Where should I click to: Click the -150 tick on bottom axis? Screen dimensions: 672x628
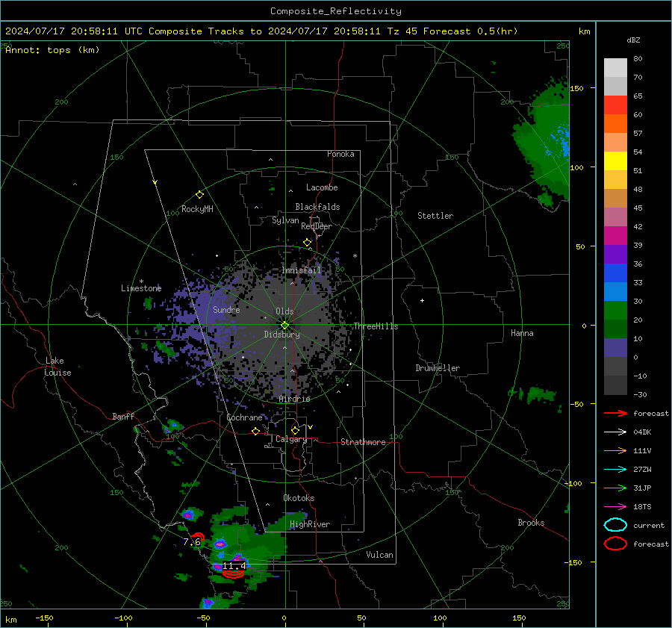[44, 618]
